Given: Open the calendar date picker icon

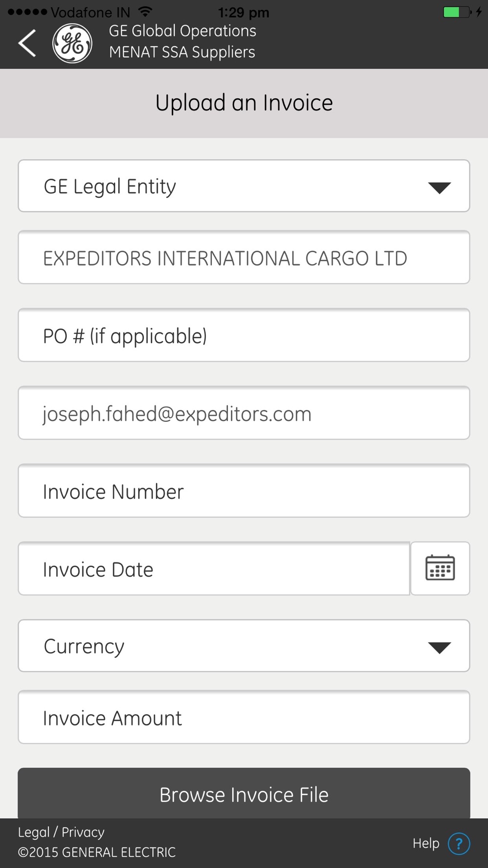Looking at the screenshot, I should [440, 568].
